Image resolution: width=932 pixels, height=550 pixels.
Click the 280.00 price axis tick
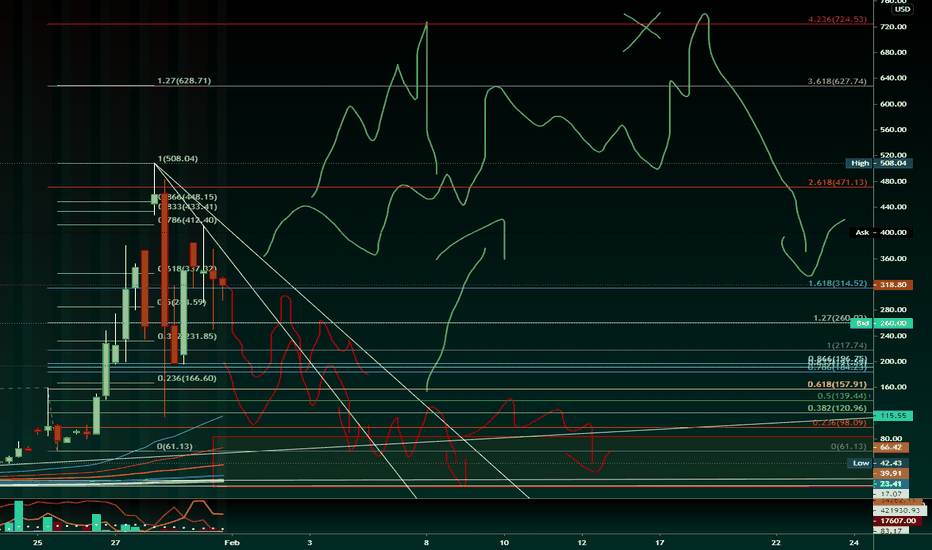[x=893, y=310]
